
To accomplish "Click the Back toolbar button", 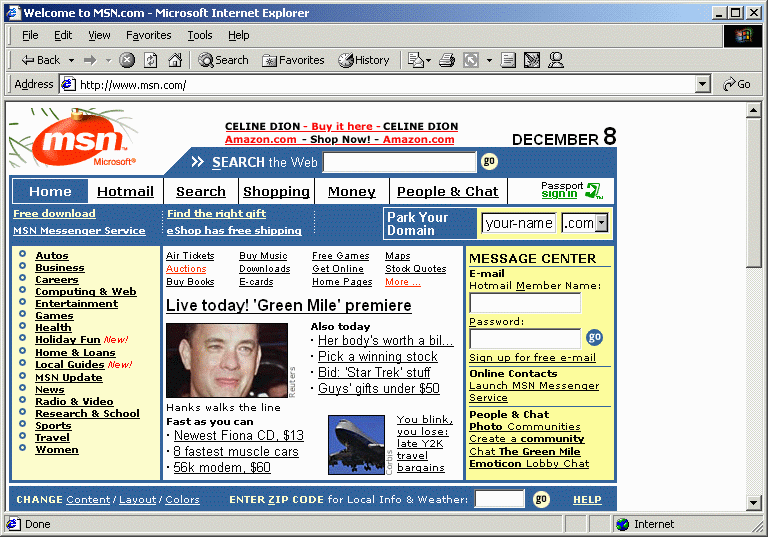I will [x=41, y=60].
